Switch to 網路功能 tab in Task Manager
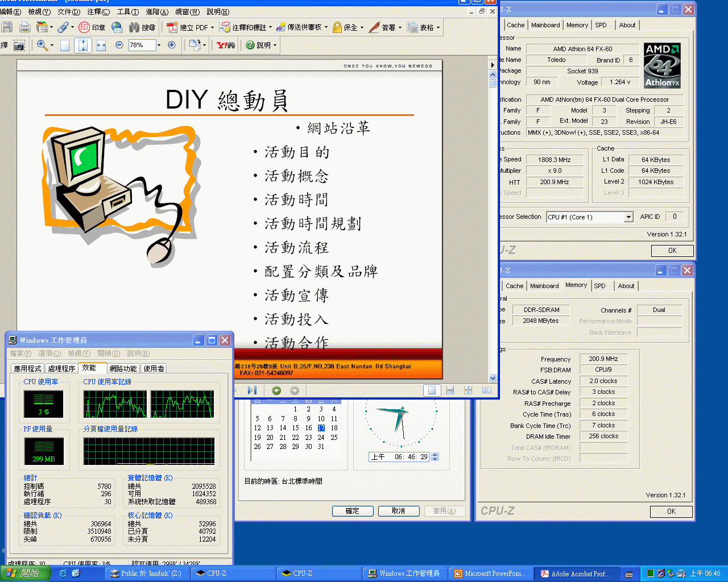 point(123,368)
